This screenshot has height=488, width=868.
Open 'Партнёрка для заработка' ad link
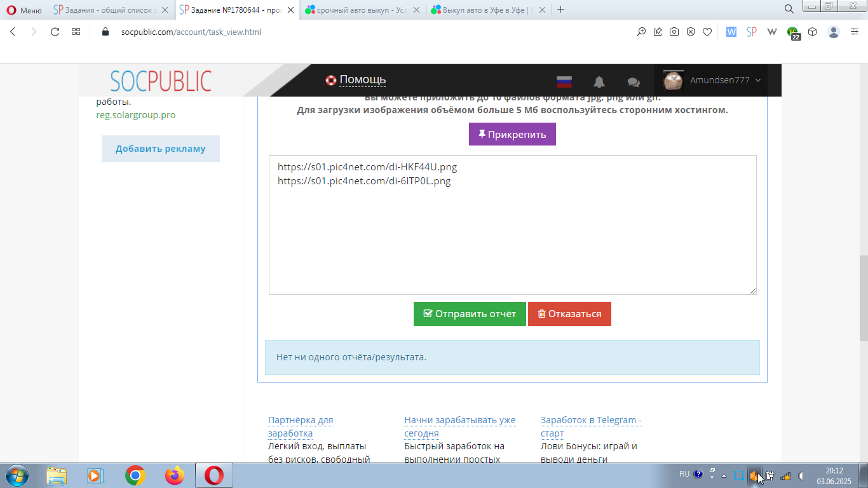pos(301,426)
